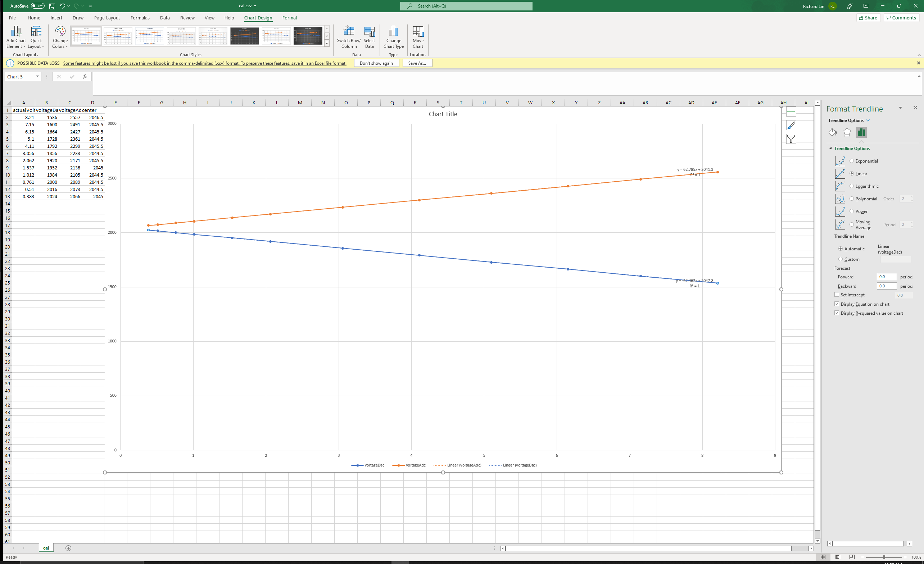
Task: Click the Move Chart icon
Action: coord(418,32)
